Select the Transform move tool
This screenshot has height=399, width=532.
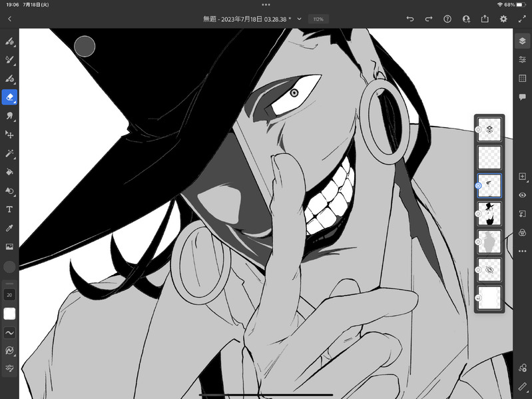[x=9, y=135]
